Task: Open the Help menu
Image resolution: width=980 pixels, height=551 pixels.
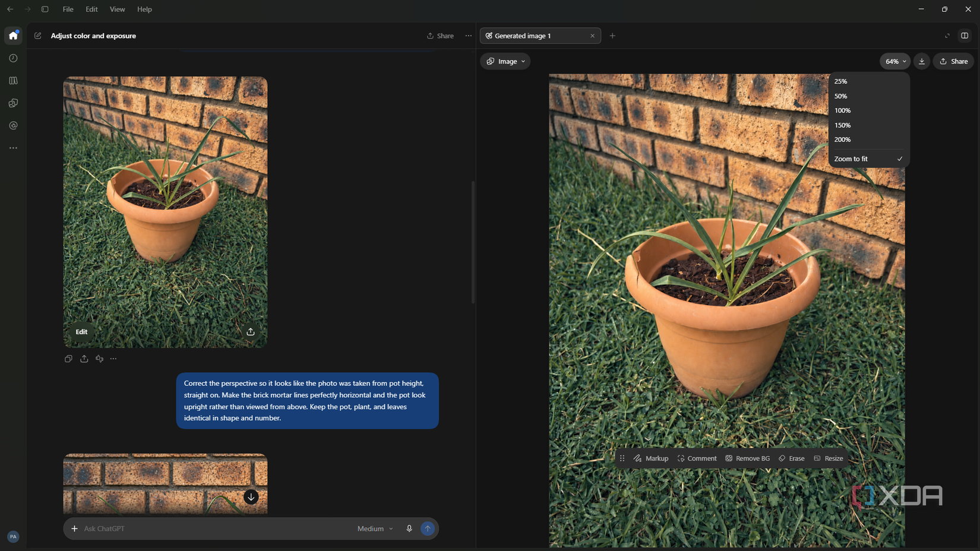Action: [144, 9]
